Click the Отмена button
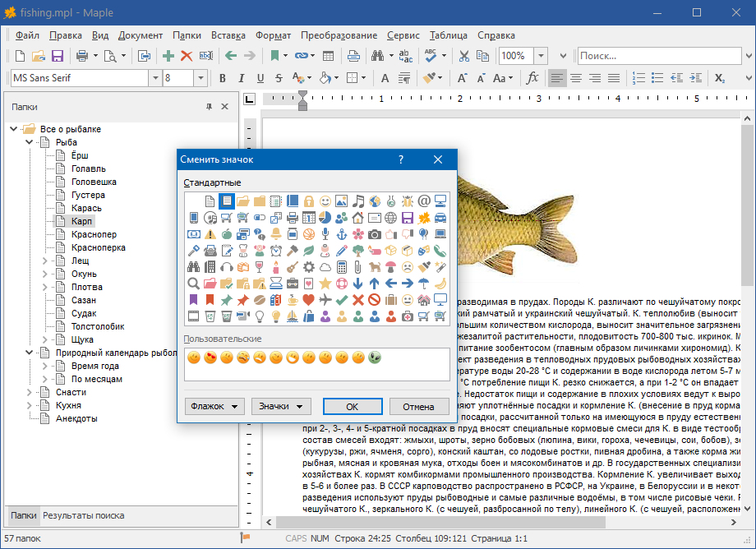This screenshot has height=549, width=756. pos(418,406)
